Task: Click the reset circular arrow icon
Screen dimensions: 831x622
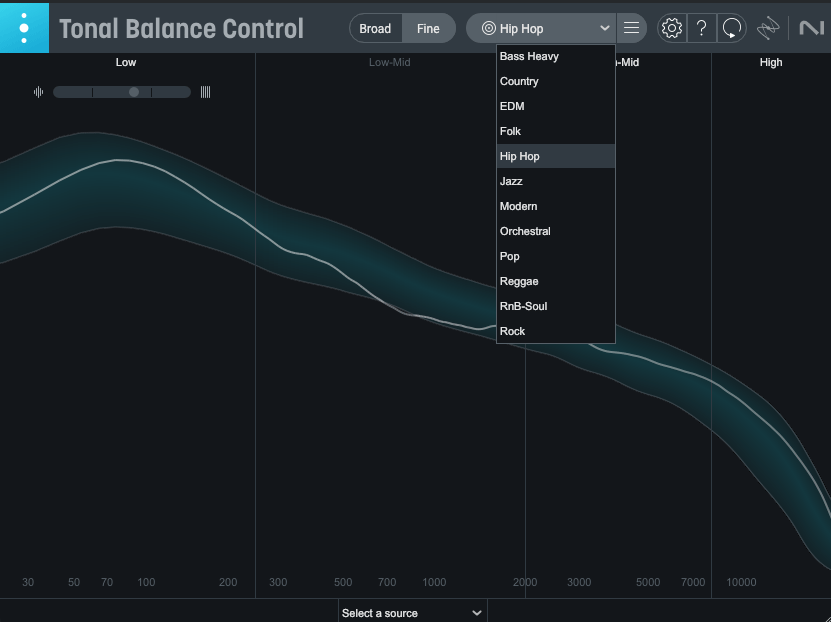Action: pyautogui.click(x=731, y=28)
